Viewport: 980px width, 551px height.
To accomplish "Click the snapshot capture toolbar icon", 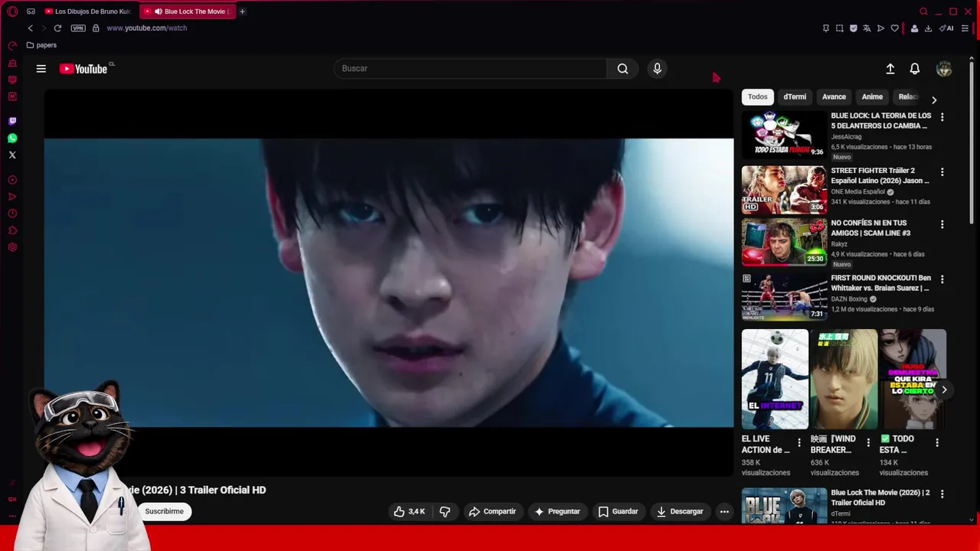I will pyautogui.click(x=839, y=28).
